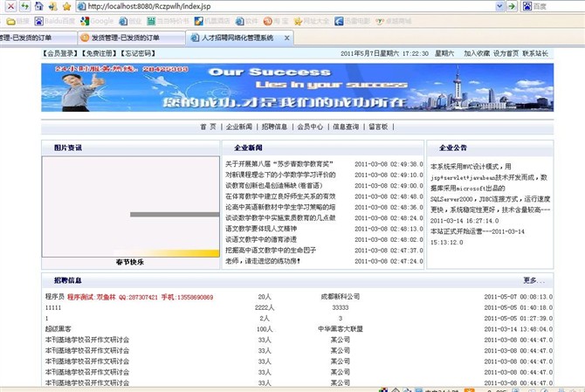Click the header banner image

pos(297,87)
